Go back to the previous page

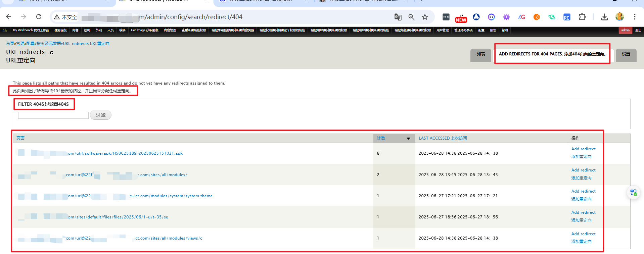tap(9, 17)
